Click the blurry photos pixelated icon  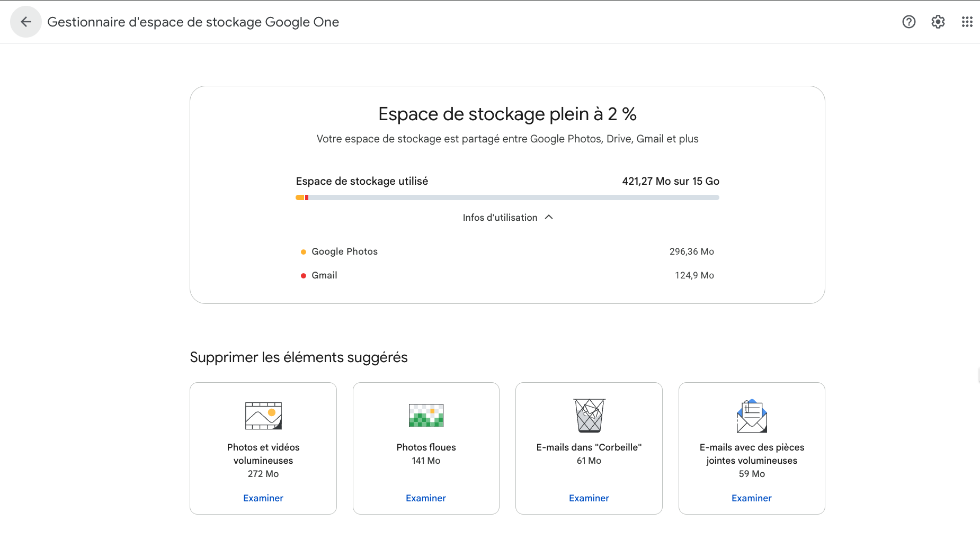tap(426, 416)
